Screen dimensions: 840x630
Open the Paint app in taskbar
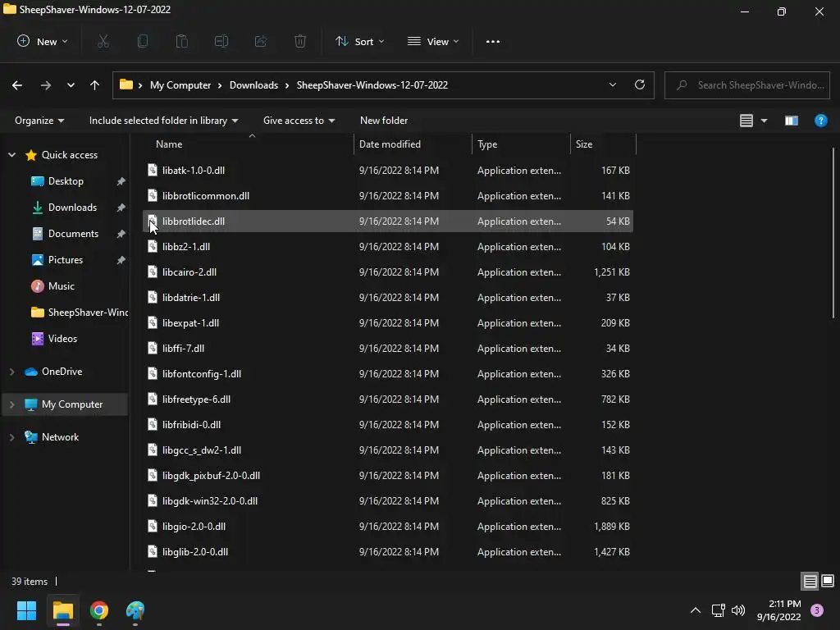click(135, 610)
